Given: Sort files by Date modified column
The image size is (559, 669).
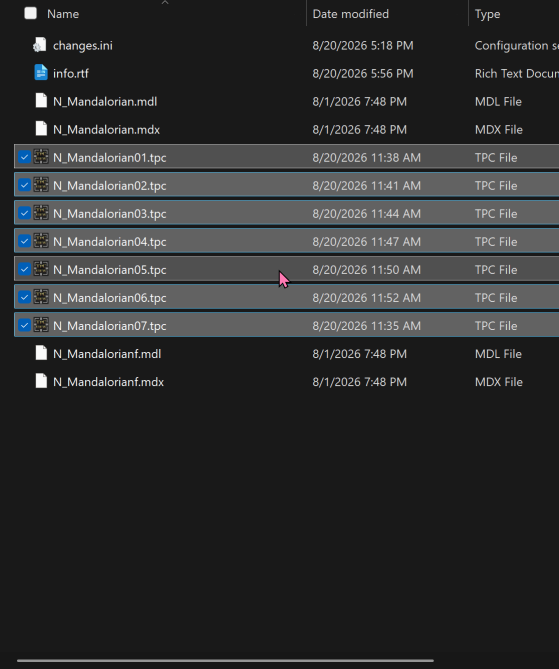Looking at the screenshot, I should [x=350, y=14].
